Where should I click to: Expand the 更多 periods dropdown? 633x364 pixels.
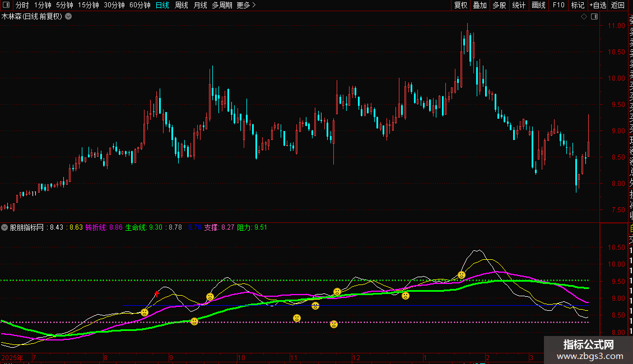tap(246, 6)
